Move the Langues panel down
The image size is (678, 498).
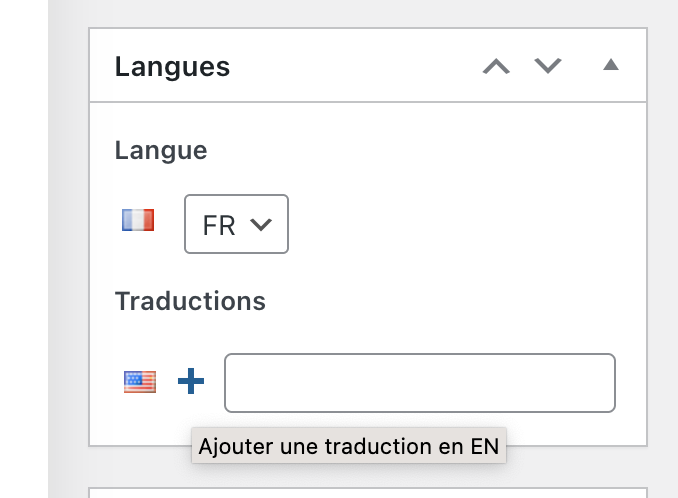tap(548, 67)
